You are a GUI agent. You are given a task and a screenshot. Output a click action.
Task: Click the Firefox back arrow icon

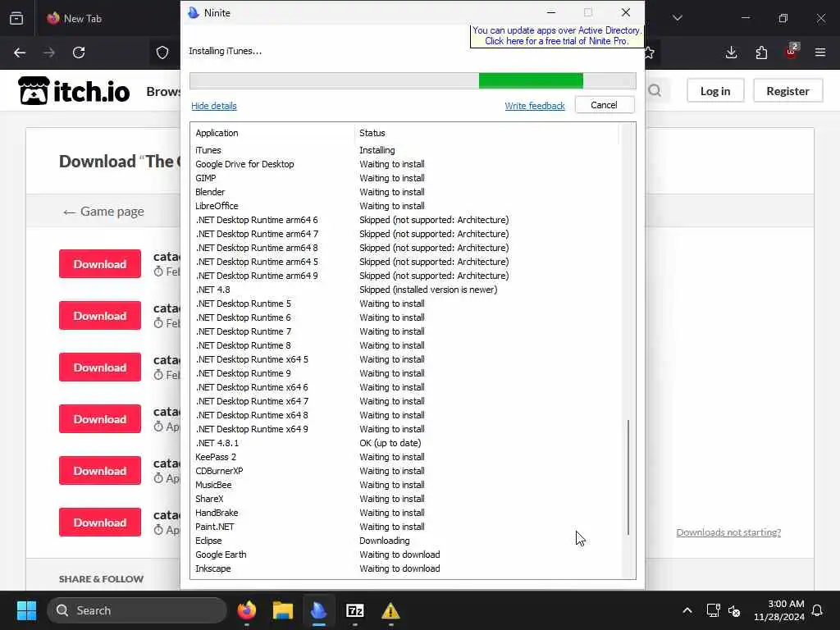(x=20, y=52)
